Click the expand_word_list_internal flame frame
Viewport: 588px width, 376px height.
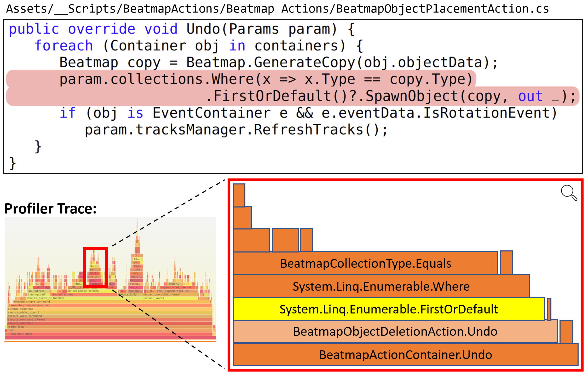pos(162,295)
